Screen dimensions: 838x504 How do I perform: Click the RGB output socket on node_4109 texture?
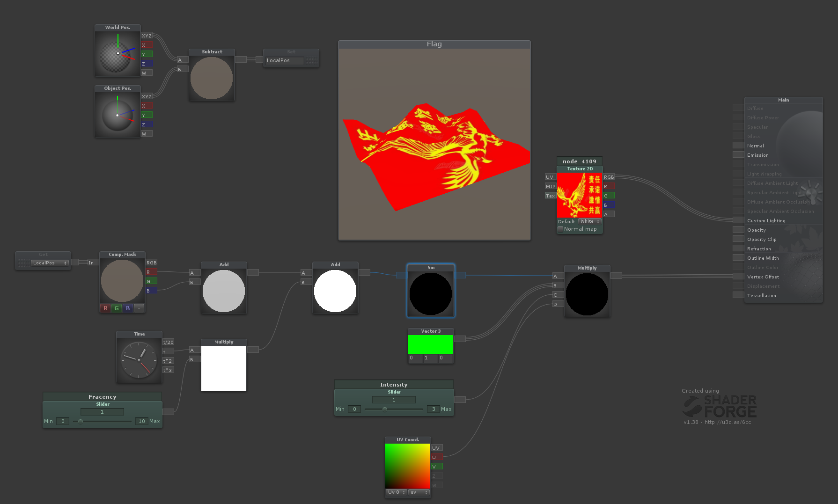click(609, 177)
